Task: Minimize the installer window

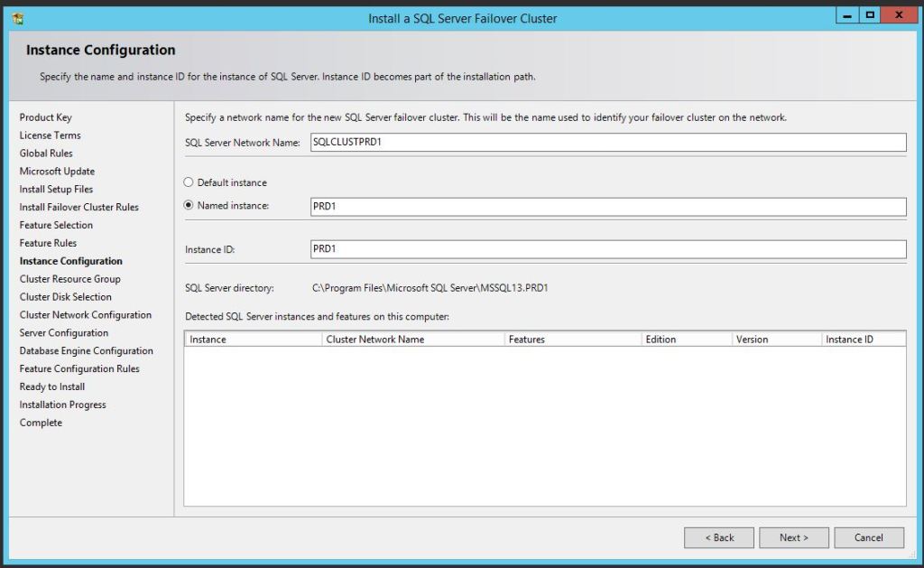Action: click(x=848, y=15)
